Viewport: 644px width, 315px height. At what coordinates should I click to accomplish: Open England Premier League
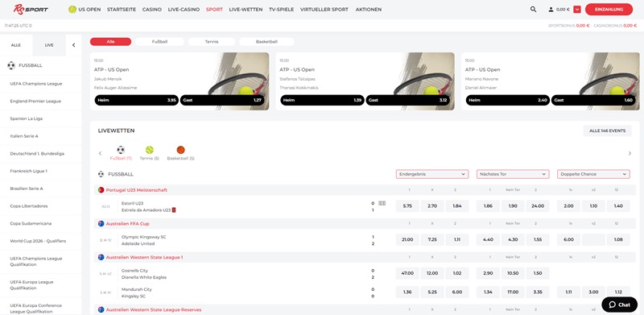tap(35, 102)
